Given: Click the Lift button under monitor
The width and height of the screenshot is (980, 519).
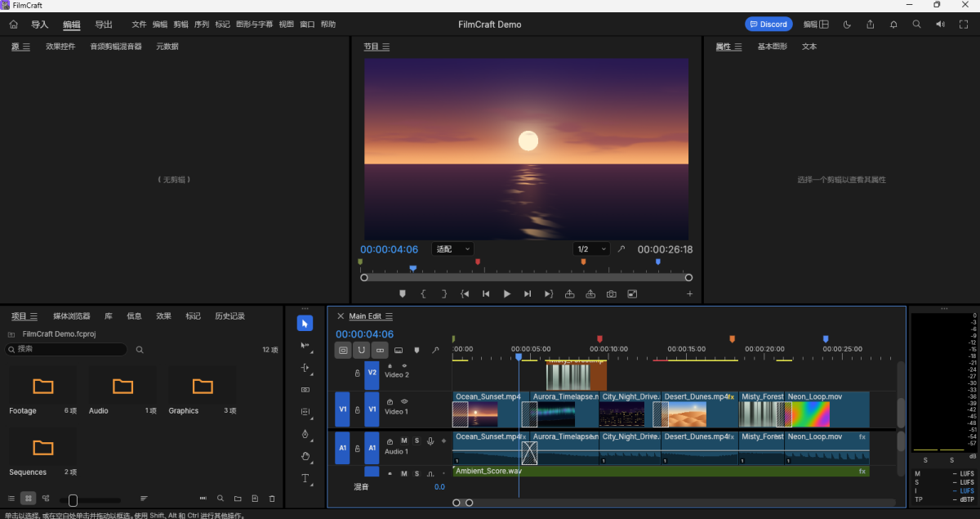Looking at the screenshot, I should click(x=569, y=294).
